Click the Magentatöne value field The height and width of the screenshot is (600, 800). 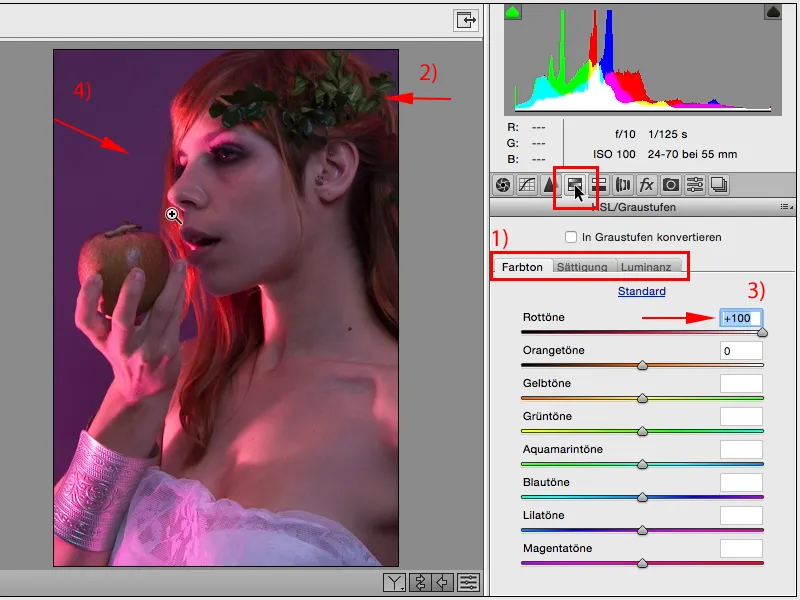tap(741, 548)
